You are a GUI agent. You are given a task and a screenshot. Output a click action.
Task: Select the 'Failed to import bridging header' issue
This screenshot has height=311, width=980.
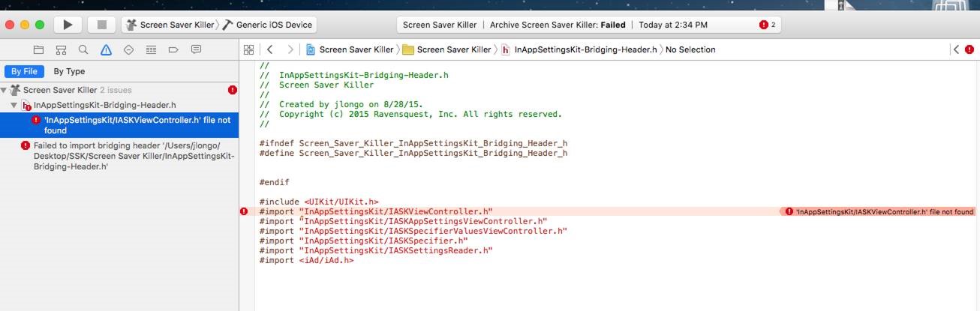point(119,156)
